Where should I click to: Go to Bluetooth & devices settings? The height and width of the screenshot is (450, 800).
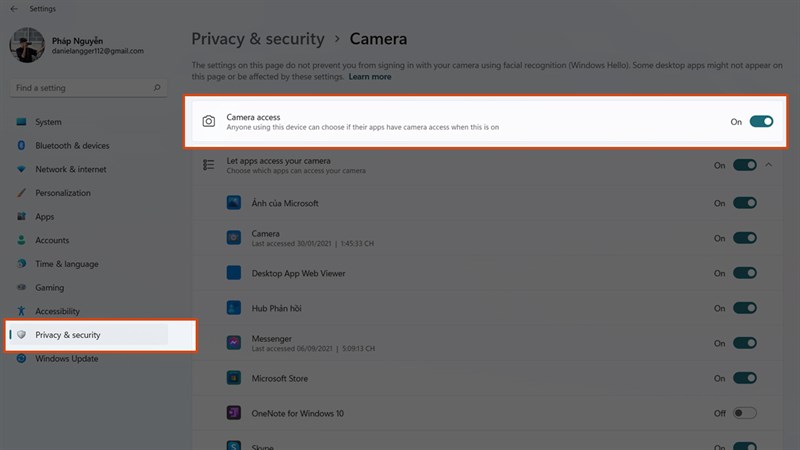click(72, 146)
